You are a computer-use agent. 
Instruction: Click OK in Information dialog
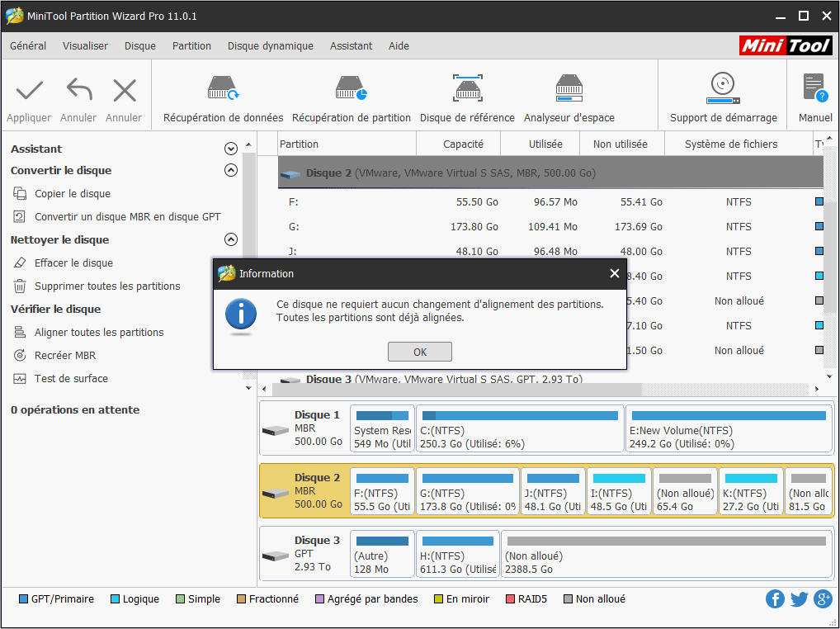click(420, 352)
